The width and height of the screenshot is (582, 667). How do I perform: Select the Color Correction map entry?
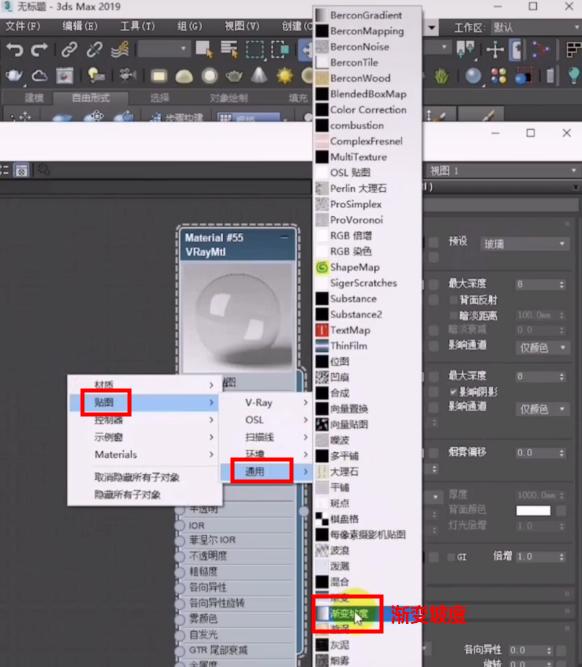368,110
